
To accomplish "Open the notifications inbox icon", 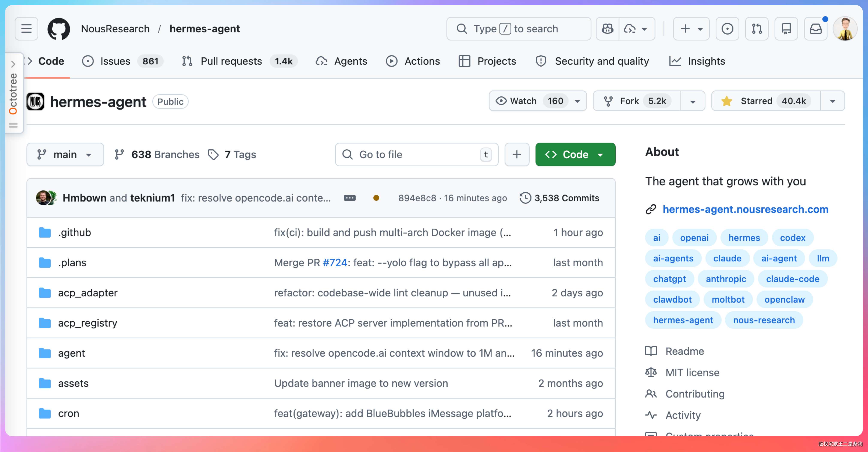I will [x=815, y=29].
